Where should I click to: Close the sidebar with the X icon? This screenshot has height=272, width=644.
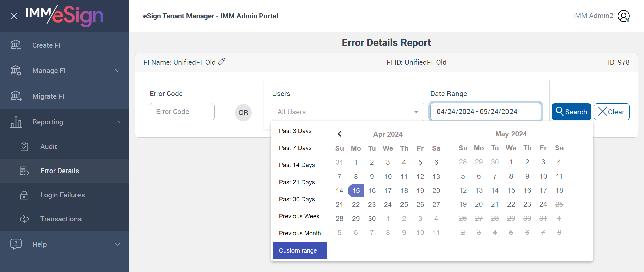14,16
